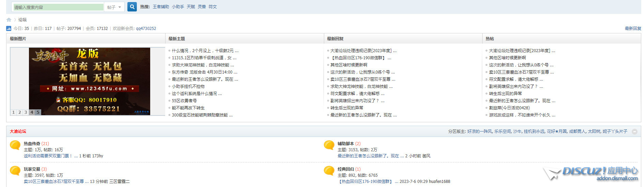Open 【热血回归区176-190微信群】 in 最新回复 column

coord(361,58)
